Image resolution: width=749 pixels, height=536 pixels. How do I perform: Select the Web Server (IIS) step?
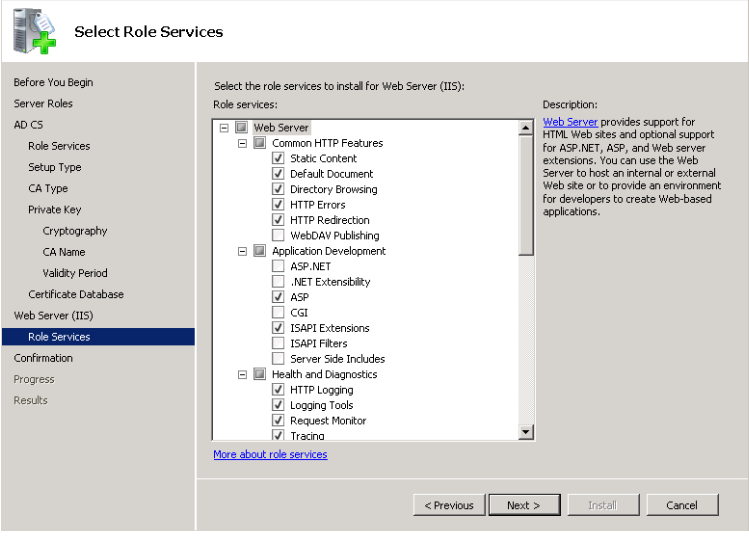pos(53,315)
